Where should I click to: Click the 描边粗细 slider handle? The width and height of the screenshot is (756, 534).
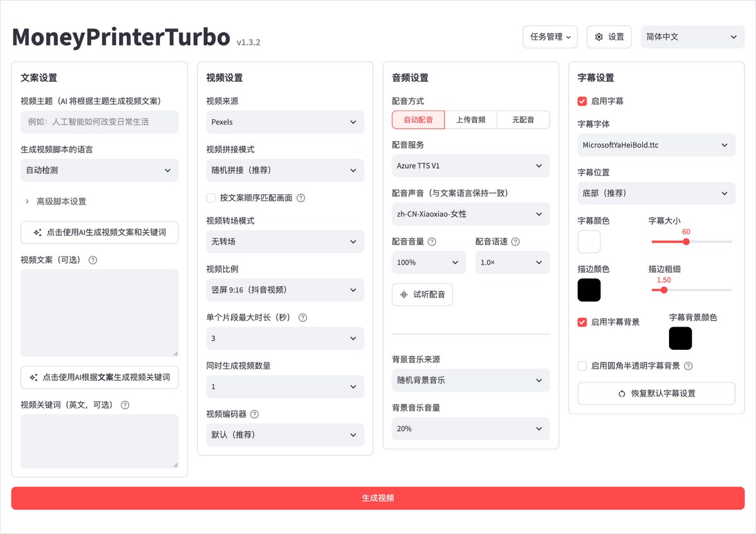(664, 290)
